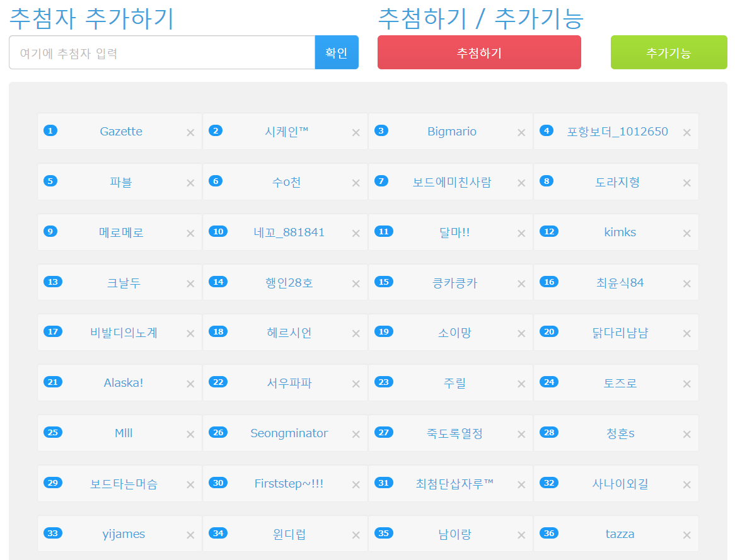Delete kimks with its X icon

click(x=686, y=233)
